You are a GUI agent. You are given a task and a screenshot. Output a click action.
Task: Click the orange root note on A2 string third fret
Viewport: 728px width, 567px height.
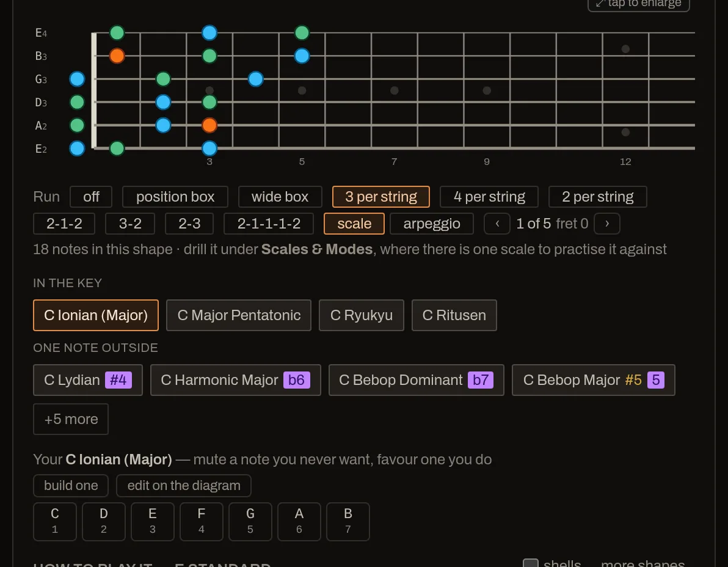209,125
